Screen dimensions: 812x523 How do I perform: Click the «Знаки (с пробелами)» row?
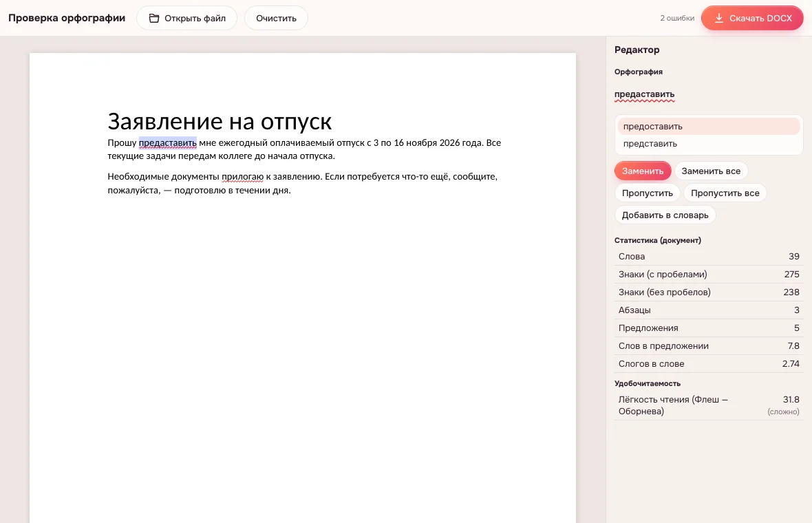708,275
